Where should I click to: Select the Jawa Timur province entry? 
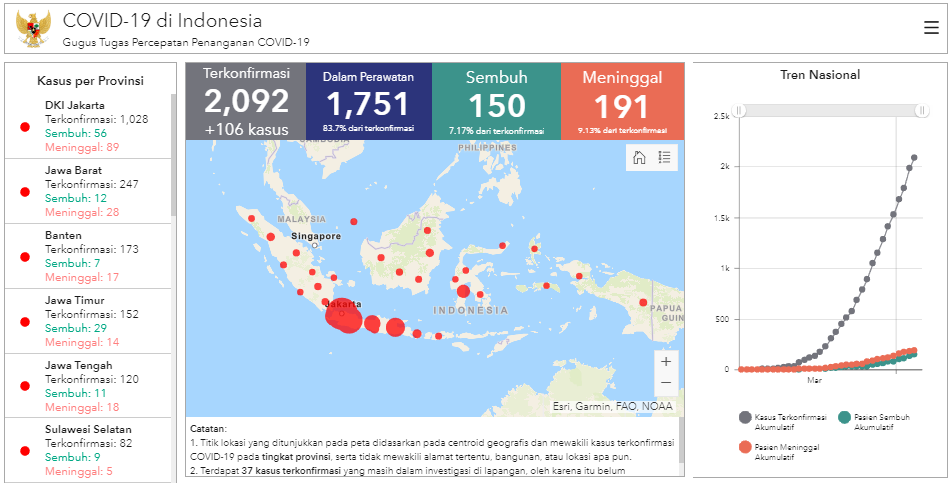click(x=88, y=321)
